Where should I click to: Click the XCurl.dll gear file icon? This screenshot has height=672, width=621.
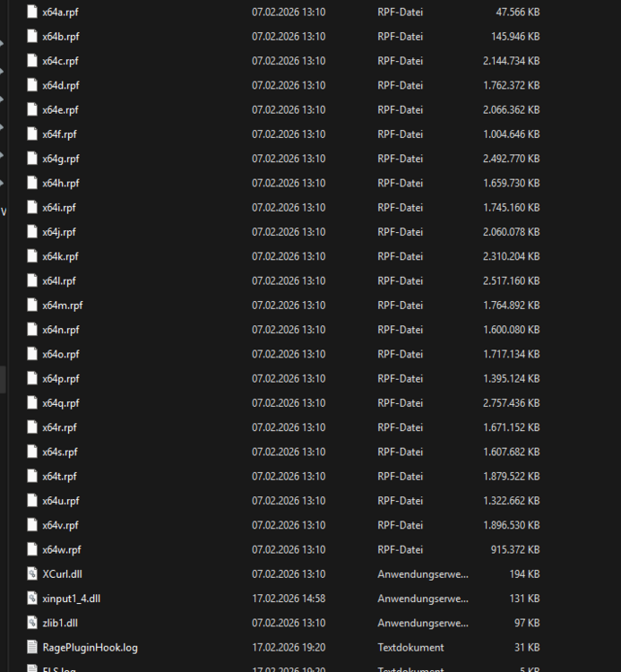[x=32, y=573]
